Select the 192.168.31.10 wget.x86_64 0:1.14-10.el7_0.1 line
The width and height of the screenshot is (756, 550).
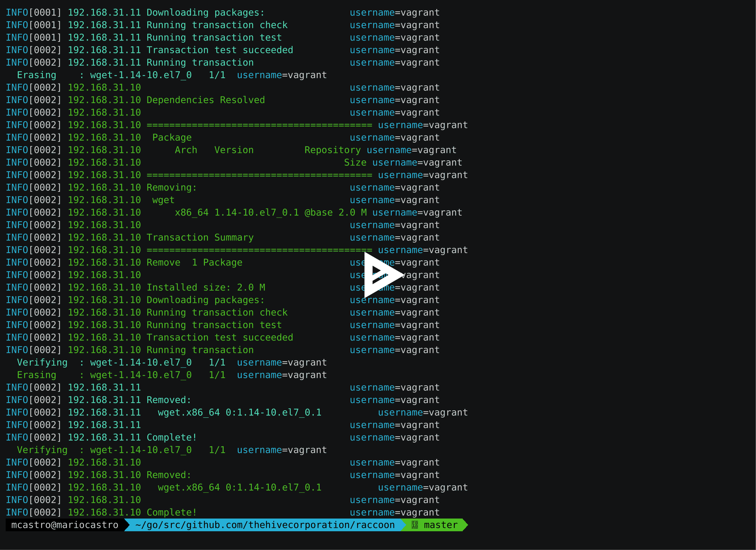pos(237,487)
